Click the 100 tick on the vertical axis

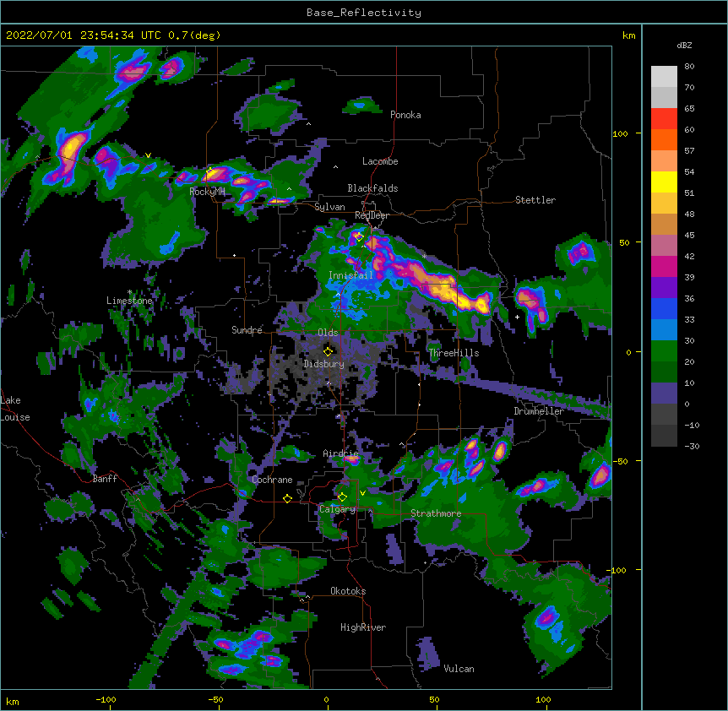(620, 133)
